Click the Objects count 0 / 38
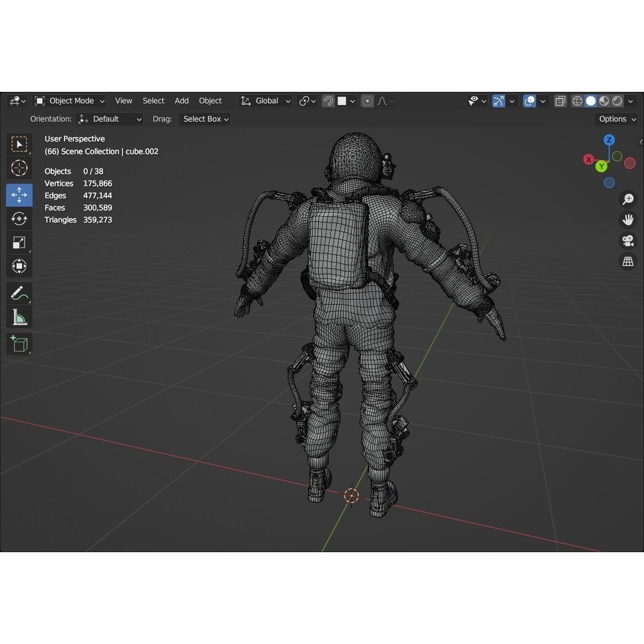This screenshot has height=644, width=644. pyautogui.click(x=93, y=171)
